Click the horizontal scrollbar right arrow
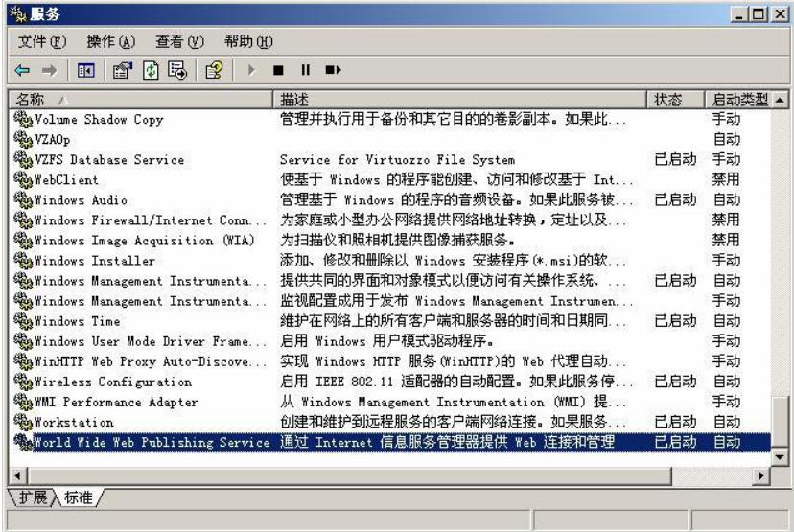This screenshot has height=532, width=794. (x=761, y=475)
